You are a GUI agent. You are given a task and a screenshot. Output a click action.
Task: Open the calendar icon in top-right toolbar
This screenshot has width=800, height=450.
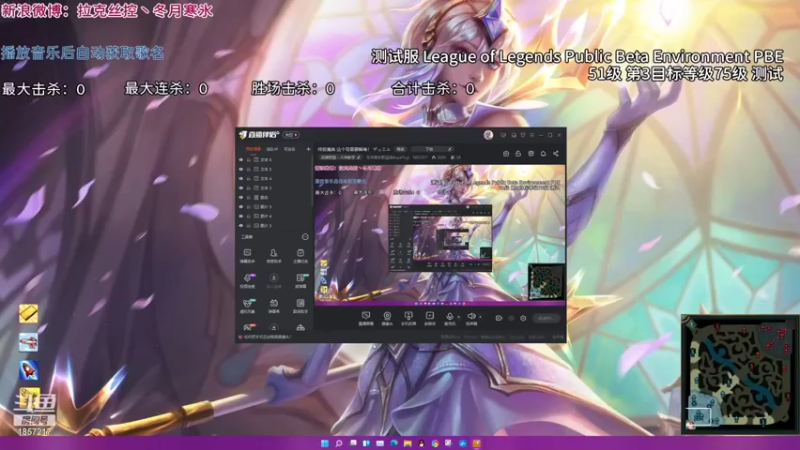pyautogui.click(x=506, y=154)
